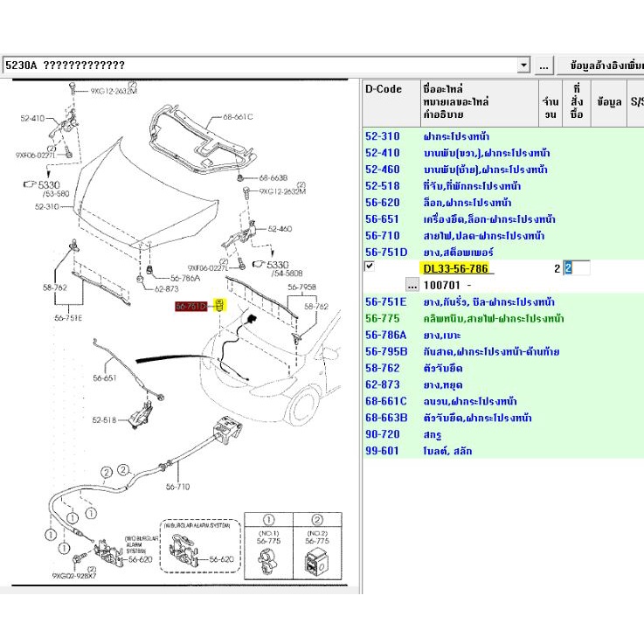Open the DL33-56-786 part number link
This screenshot has height=644, width=644.
454,268
